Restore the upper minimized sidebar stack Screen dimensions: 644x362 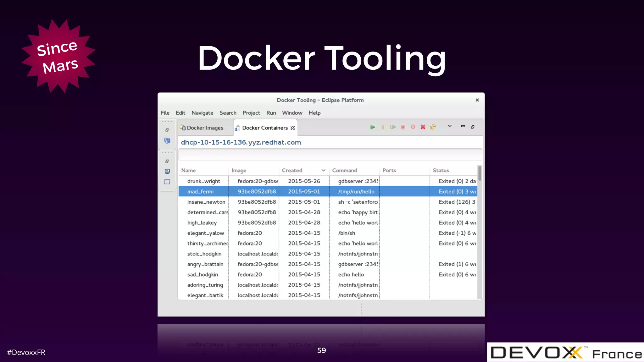167,130
